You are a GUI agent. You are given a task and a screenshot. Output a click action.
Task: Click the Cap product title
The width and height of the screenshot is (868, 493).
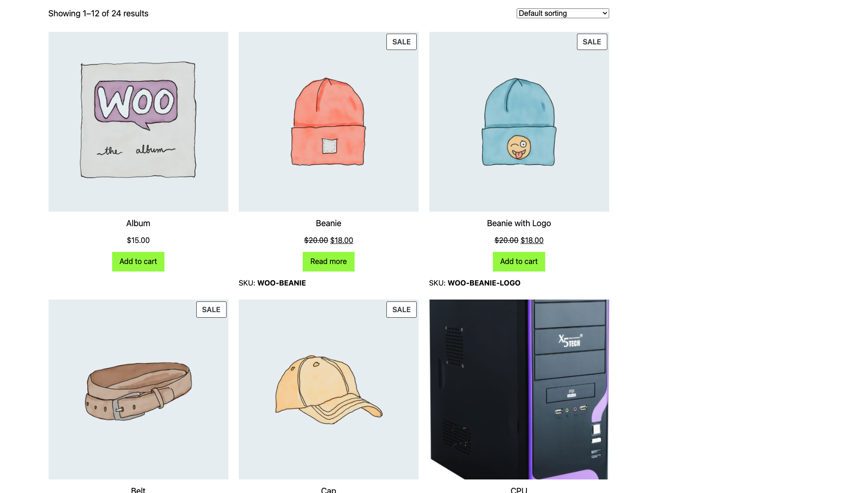[328, 490]
